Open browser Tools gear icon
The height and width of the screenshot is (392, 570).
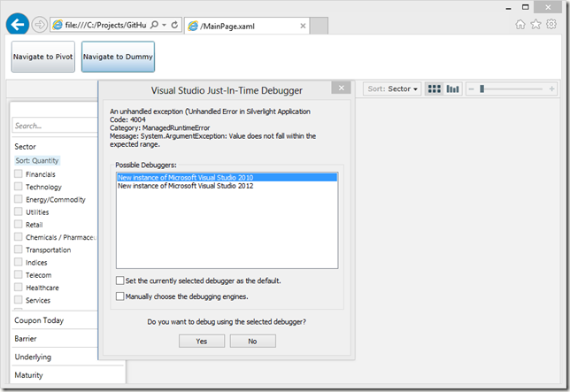tap(551, 24)
